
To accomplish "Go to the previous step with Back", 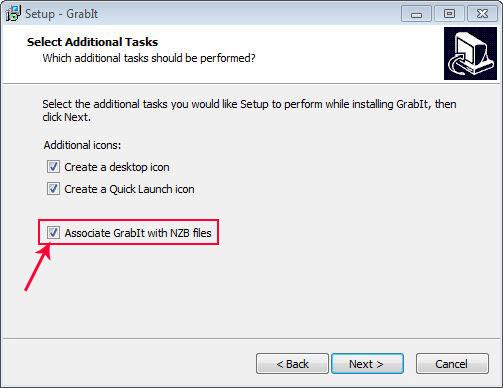I will pyautogui.click(x=292, y=364).
